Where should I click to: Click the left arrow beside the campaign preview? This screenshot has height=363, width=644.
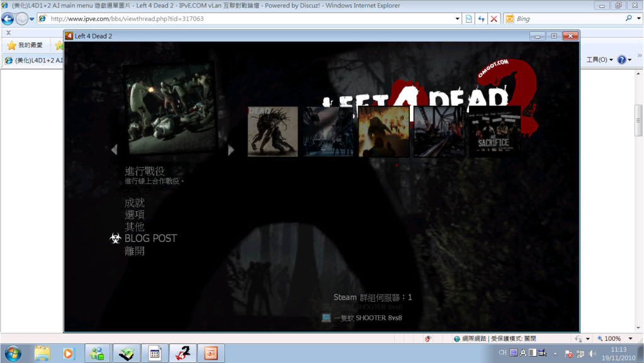coord(114,150)
